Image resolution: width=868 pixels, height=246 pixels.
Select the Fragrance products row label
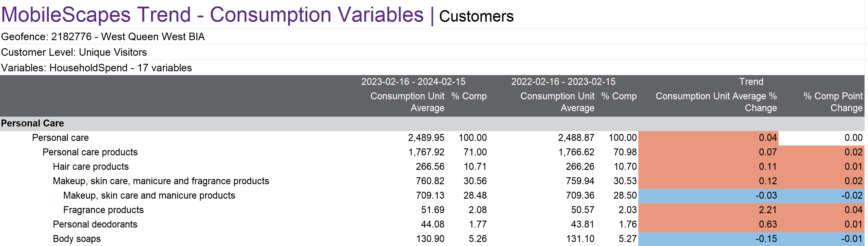coord(104,210)
